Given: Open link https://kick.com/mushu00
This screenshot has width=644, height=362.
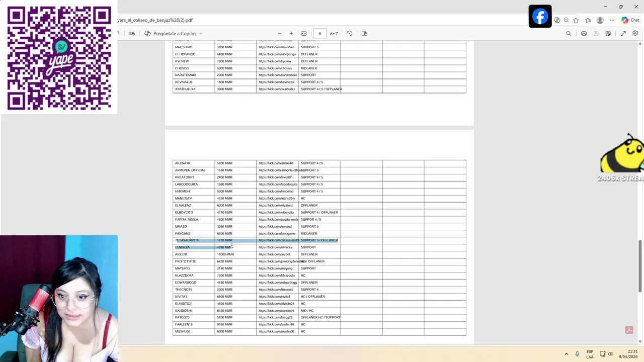Looking at the screenshot, I should 276,332.
